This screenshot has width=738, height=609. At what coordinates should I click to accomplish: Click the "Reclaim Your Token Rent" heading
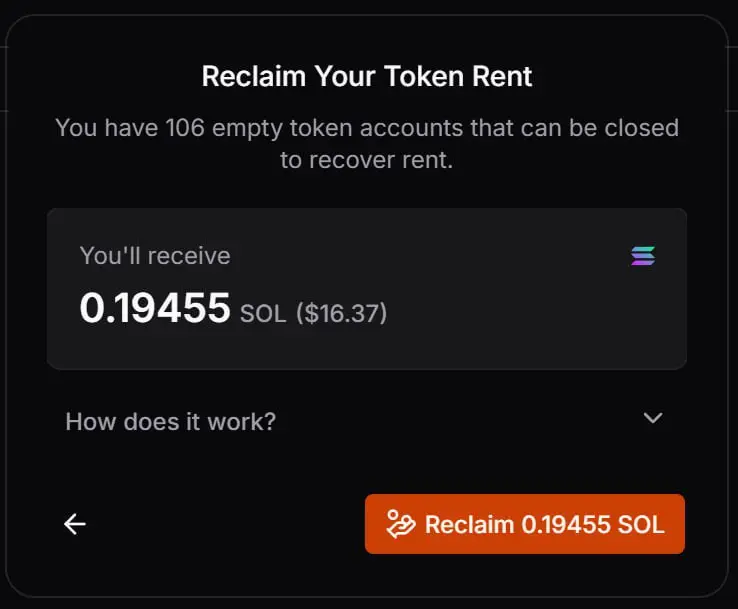pos(367,76)
